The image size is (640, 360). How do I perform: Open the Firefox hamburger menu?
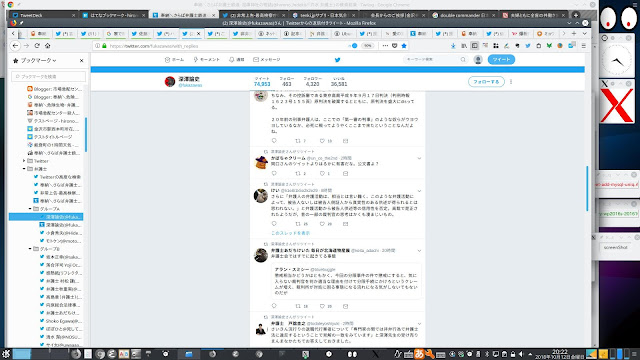tap(584, 46)
